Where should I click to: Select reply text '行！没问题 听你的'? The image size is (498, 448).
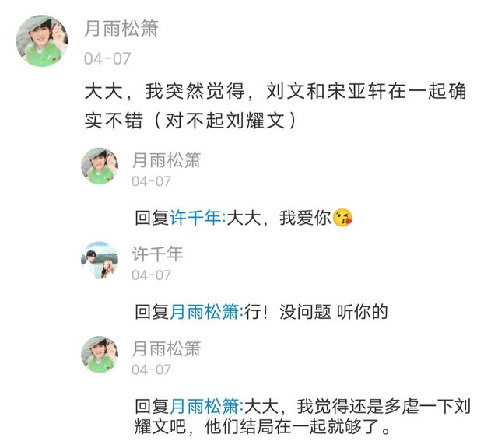click(316, 311)
